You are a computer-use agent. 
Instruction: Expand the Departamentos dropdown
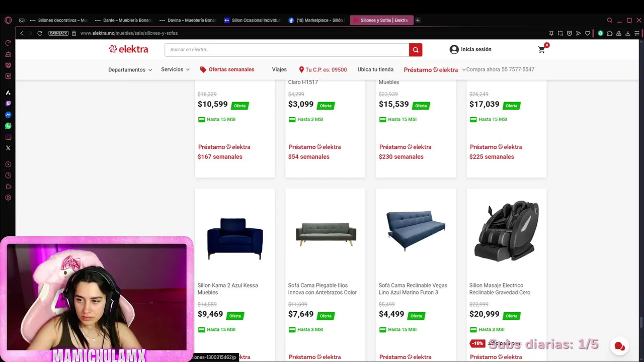(x=130, y=70)
